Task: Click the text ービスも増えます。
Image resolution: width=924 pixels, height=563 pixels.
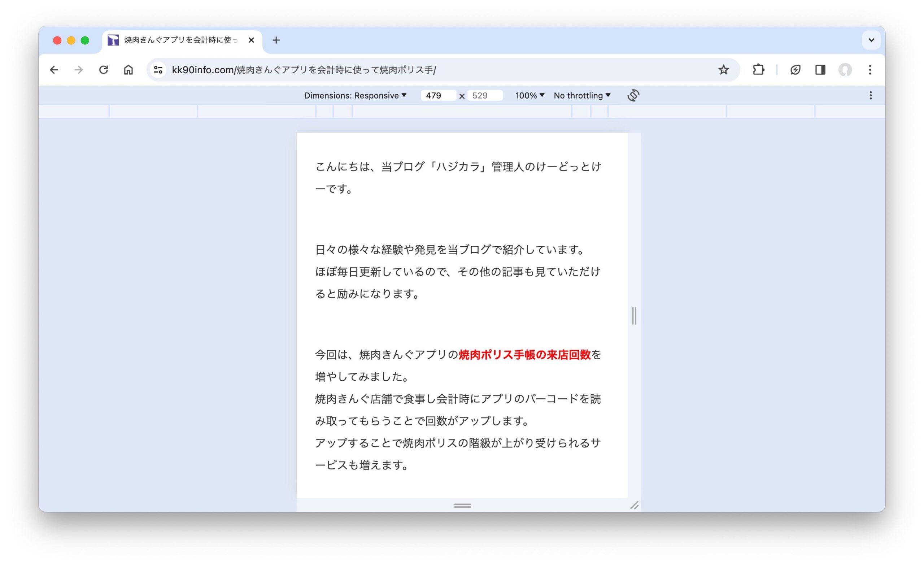Action: point(362,465)
